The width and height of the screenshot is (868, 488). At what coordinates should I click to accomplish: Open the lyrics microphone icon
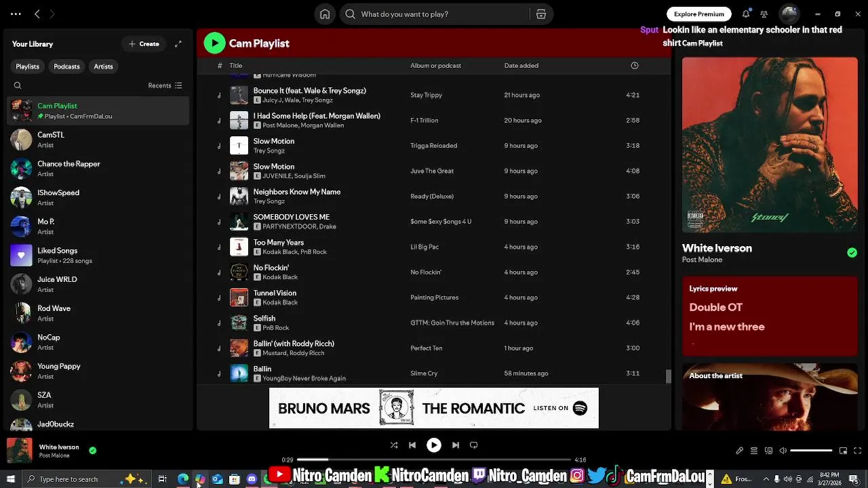pos(740,451)
